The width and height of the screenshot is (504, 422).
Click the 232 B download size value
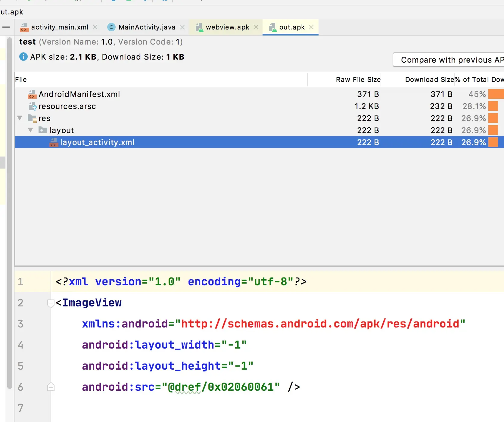441,106
